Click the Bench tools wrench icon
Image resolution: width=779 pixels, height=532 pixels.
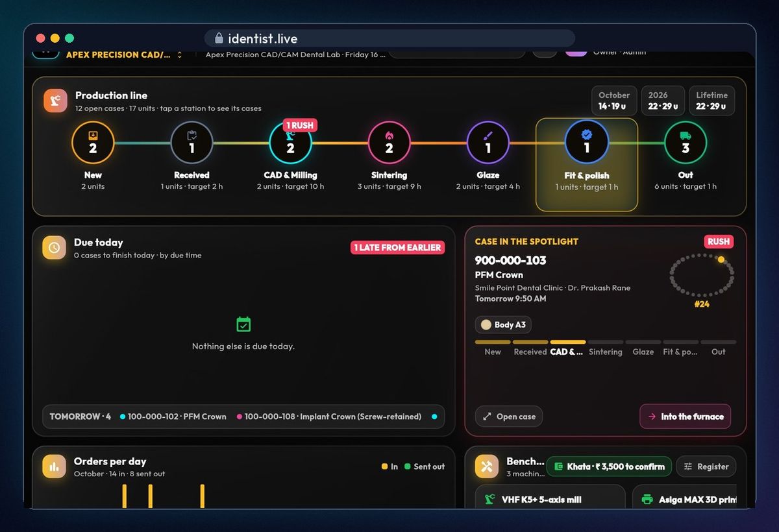click(487, 466)
